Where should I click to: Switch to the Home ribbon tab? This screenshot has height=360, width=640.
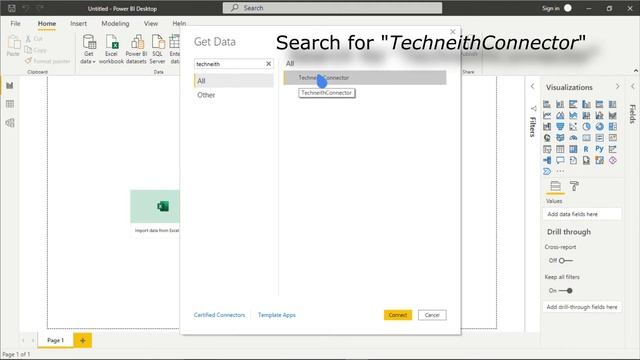pos(47,24)
